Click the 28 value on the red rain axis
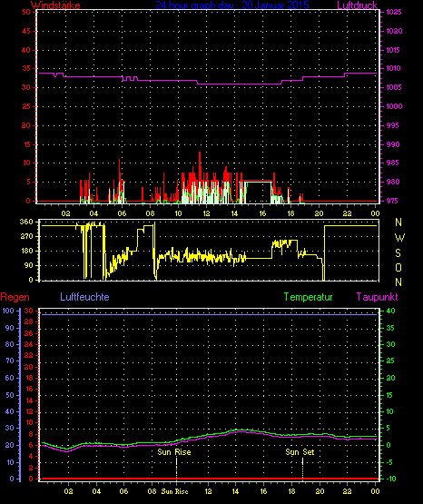Screen dimensions: 423x504 [x=29, y=322]
